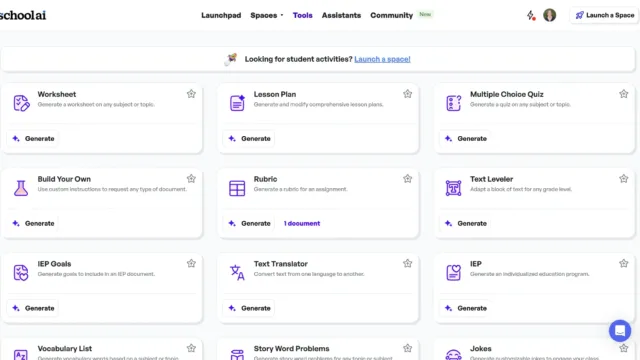Click the 'Vocabulary List' card title
The image size is (640, 360).
click(64, 349)
